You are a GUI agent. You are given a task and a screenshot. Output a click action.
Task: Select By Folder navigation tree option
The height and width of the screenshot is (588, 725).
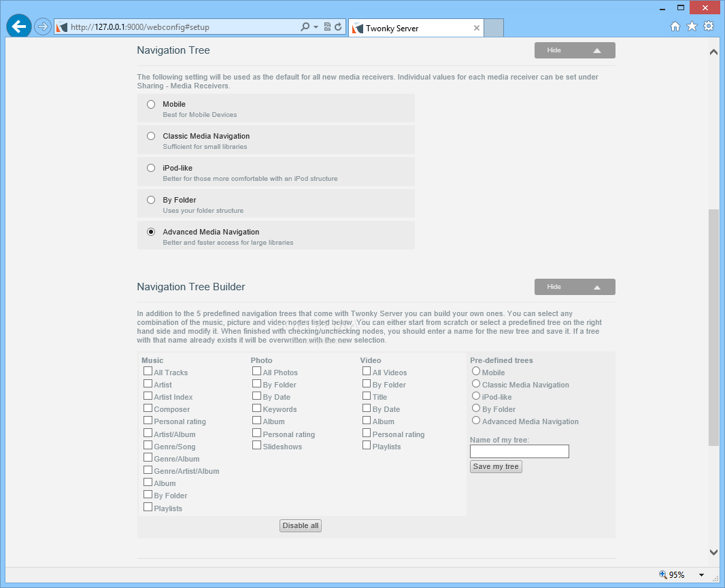tap(151, 200)
